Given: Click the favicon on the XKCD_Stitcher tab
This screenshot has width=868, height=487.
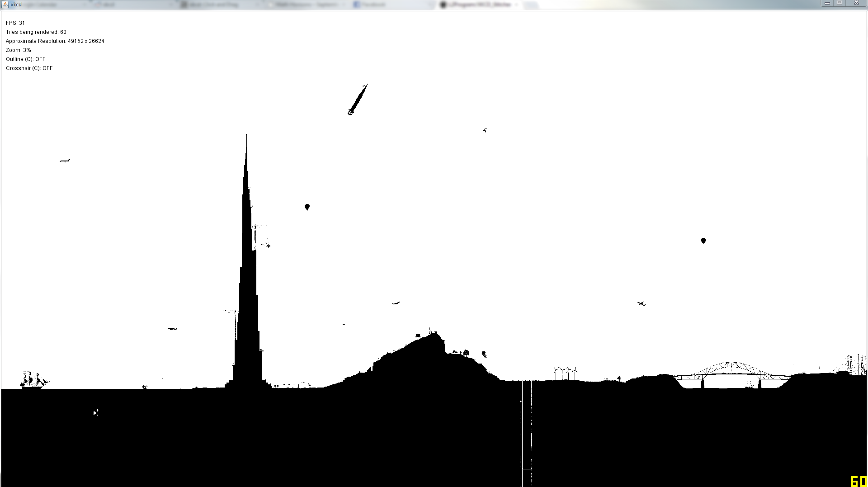Looking at the screenshot, I should click(443, 5).
